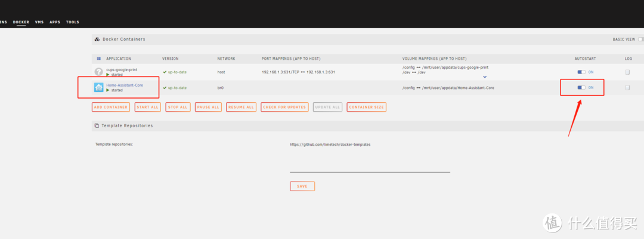The image size is (644, 239).
Task: Click the Home-Assistant-Core container icon
Action: click(98, 87)
